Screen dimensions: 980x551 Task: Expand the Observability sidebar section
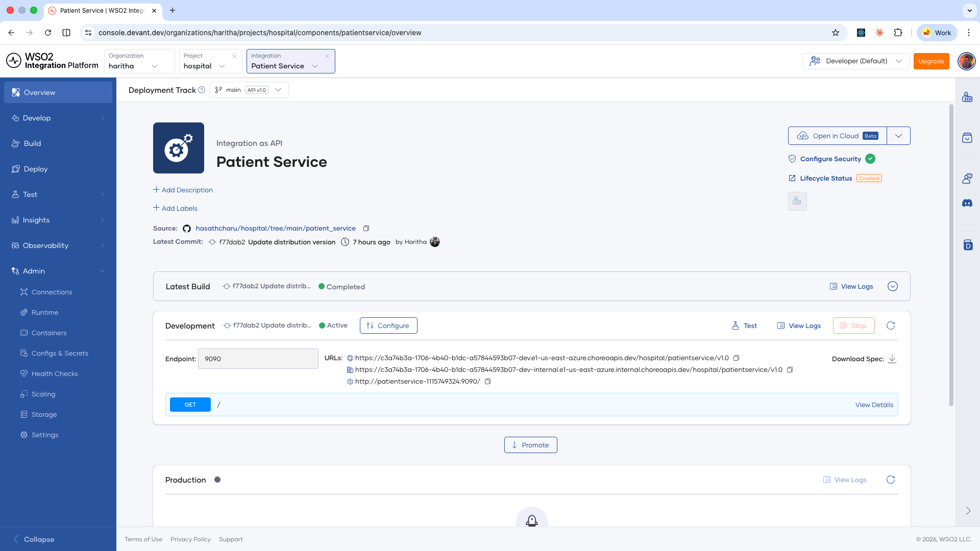coord(58,245)
